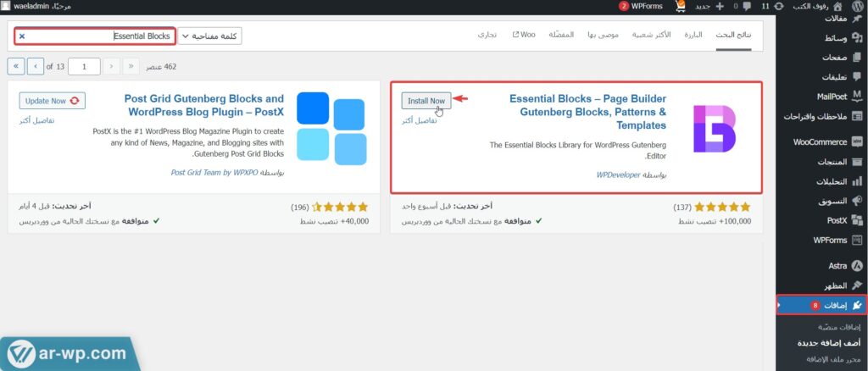Click the PostX blue squares logo
Screen dimensions: 868x371
331,128
